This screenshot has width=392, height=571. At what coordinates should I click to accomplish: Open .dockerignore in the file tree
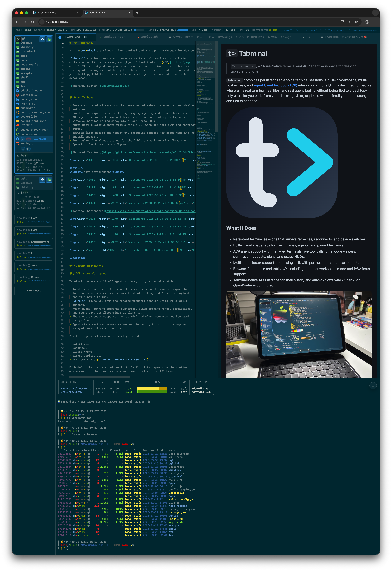(34, 91)
